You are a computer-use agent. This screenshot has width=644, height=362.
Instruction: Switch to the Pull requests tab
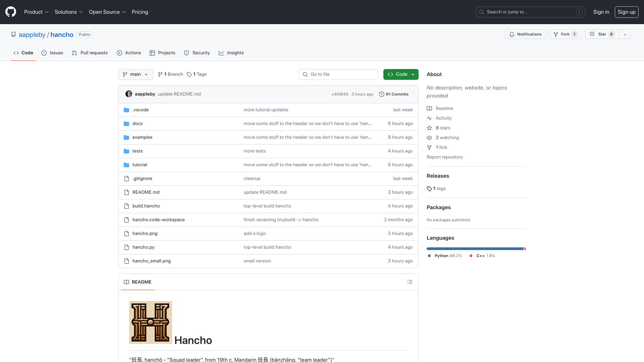point(90,53)
